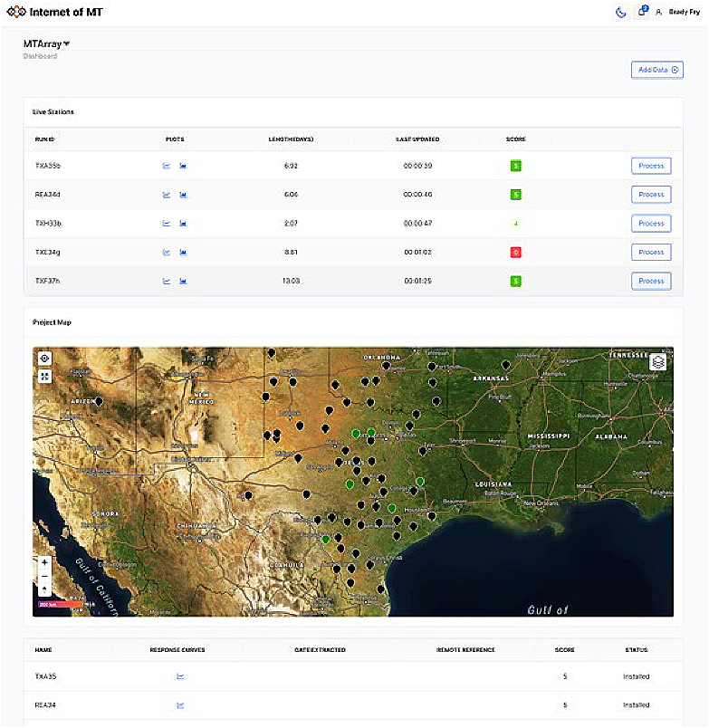The image size is (709, 728).
Task: Select run ID TXF37h
Action: click(47, 281)
